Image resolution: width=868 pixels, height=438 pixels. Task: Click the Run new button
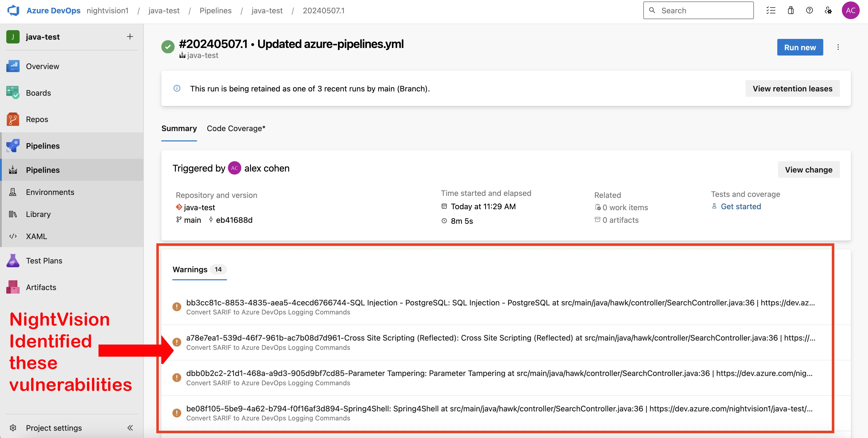800,47
